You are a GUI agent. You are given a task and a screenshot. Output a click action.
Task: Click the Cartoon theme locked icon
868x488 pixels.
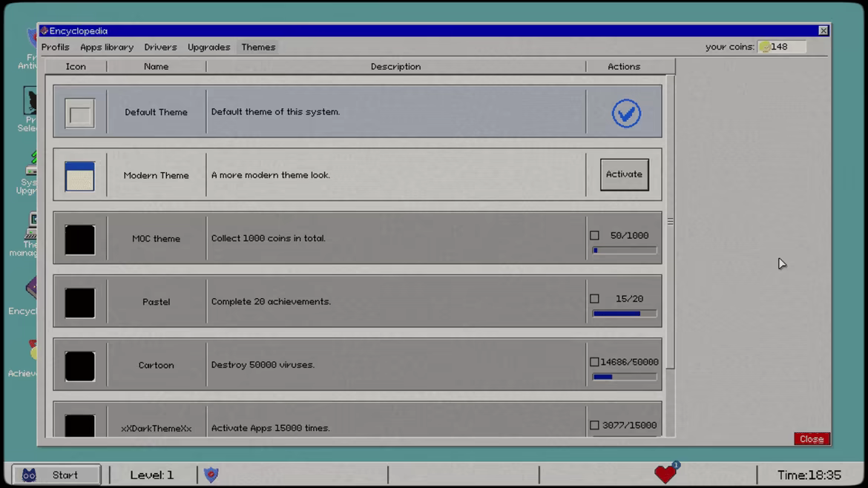[79, 366]
